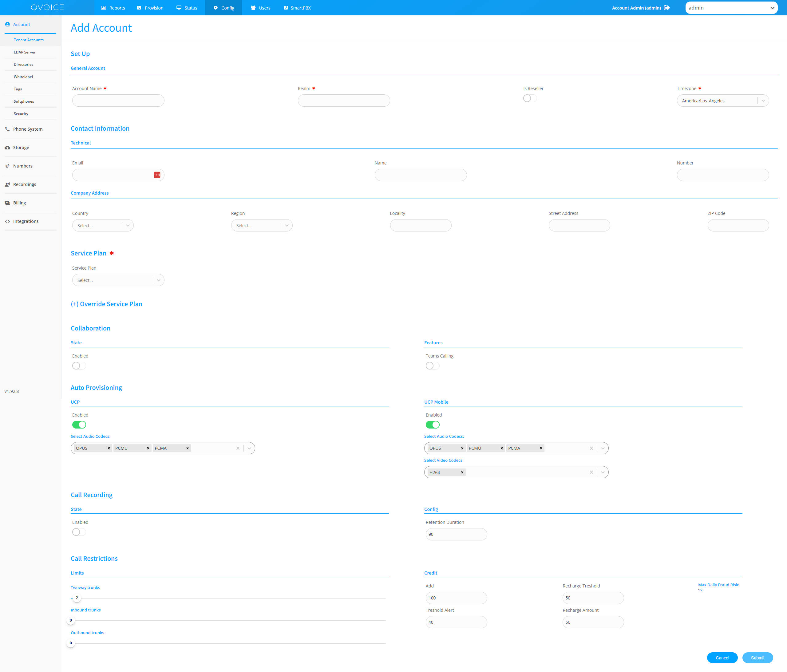
Task: Open Integrations via the code-brackets icon
Action: [7, 221]
